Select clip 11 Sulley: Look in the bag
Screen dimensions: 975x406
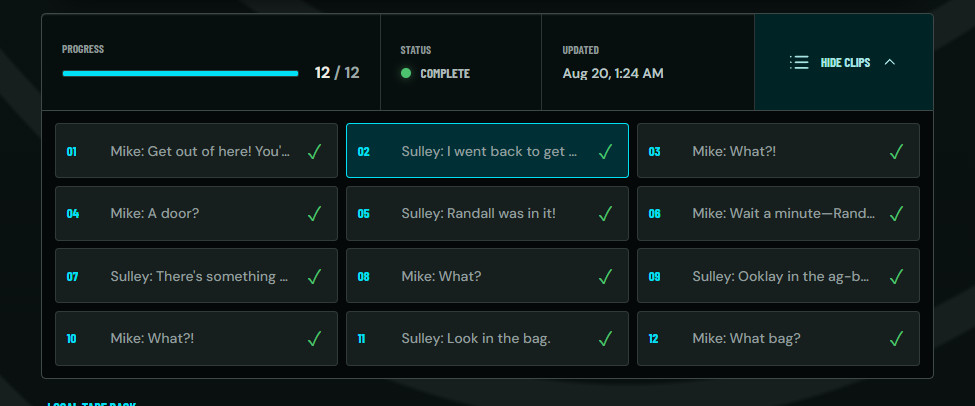pyautogui.click(x=488, y=338)
